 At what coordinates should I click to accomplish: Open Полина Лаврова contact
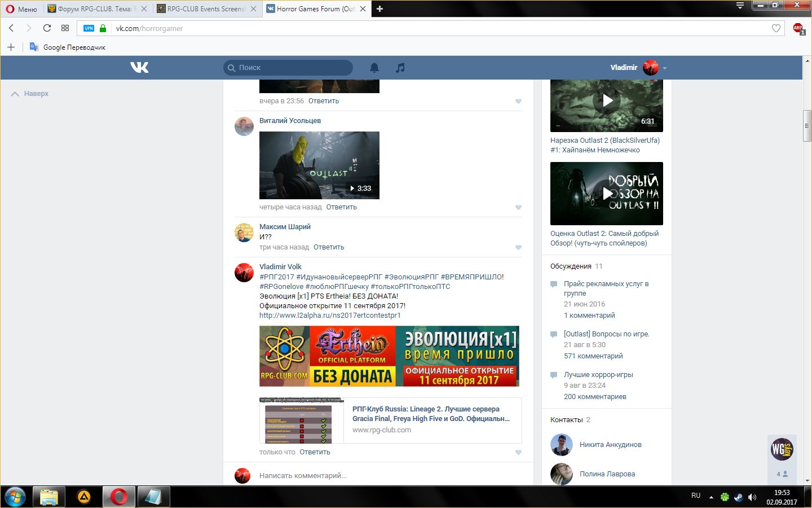[x=607, y=474]
